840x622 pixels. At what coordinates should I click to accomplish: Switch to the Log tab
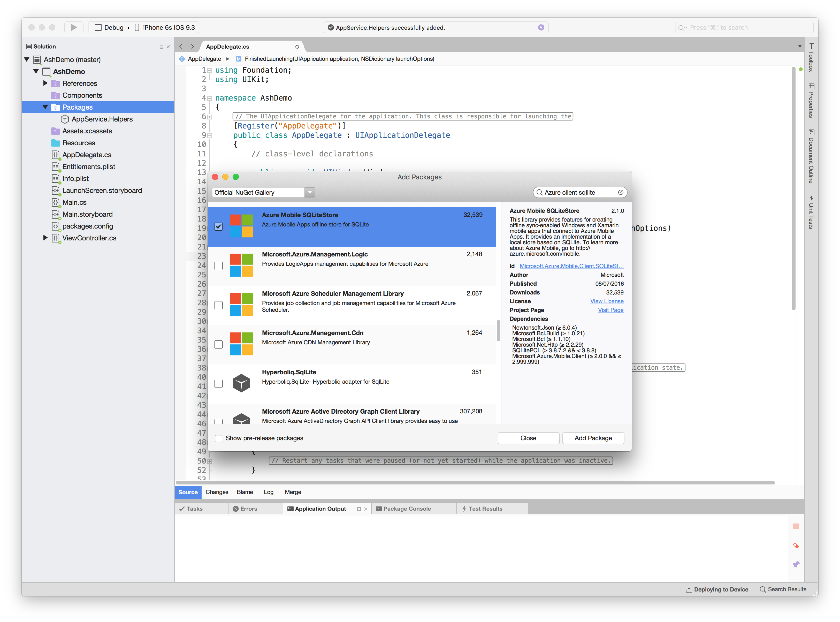[x=269, y=492]
